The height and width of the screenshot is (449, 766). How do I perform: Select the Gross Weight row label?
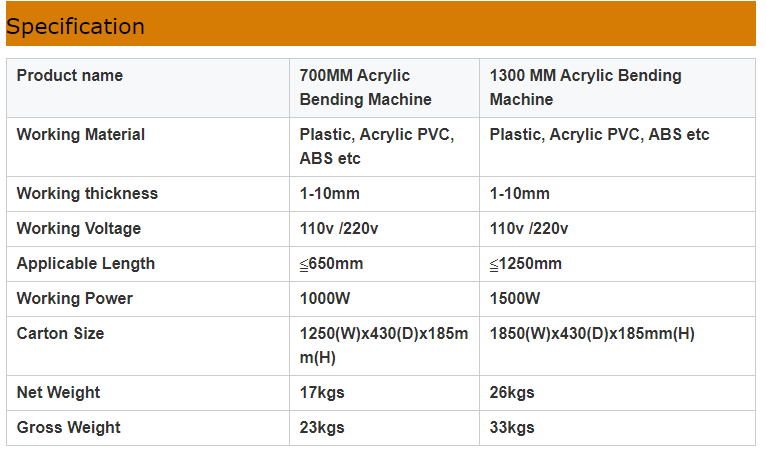(x=69, y=428)
